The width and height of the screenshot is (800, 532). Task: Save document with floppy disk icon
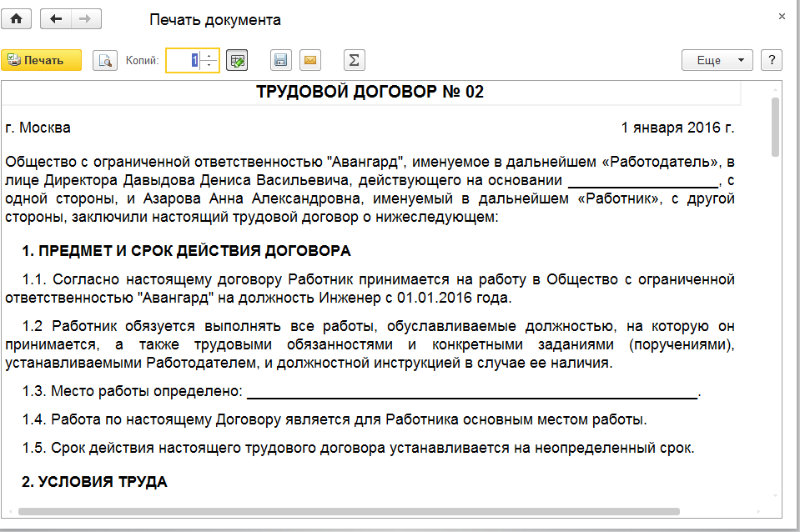pyautogui.click(x=281, y=60)
